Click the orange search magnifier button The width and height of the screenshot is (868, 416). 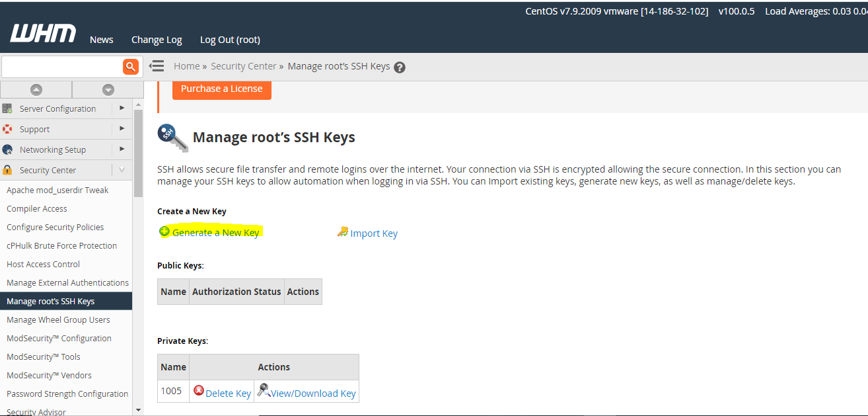[130, 66]
